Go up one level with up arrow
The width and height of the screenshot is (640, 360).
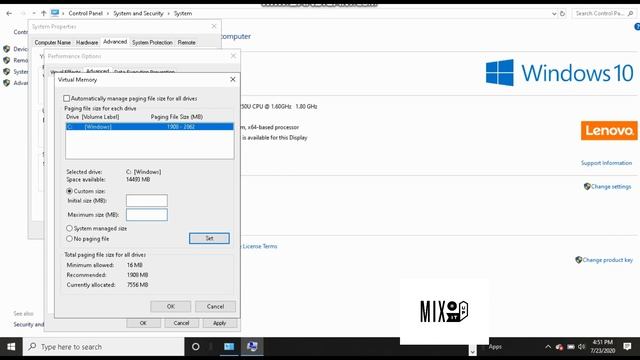[44, 13]
